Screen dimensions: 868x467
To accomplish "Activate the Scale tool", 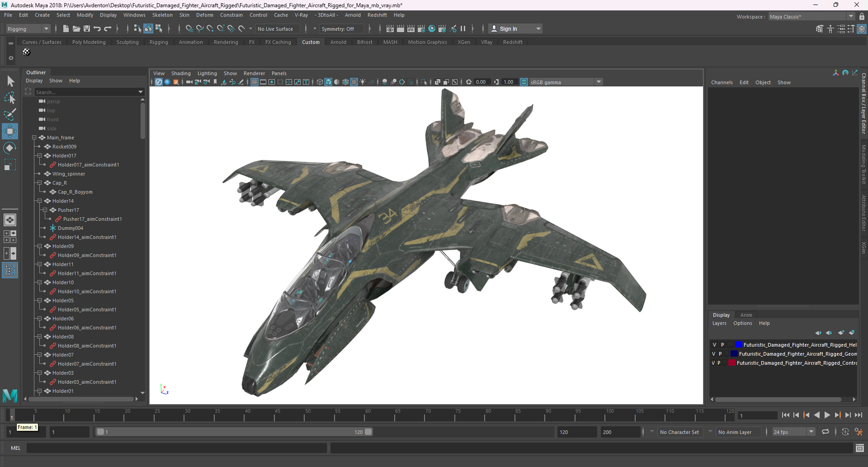I will 10,165.
